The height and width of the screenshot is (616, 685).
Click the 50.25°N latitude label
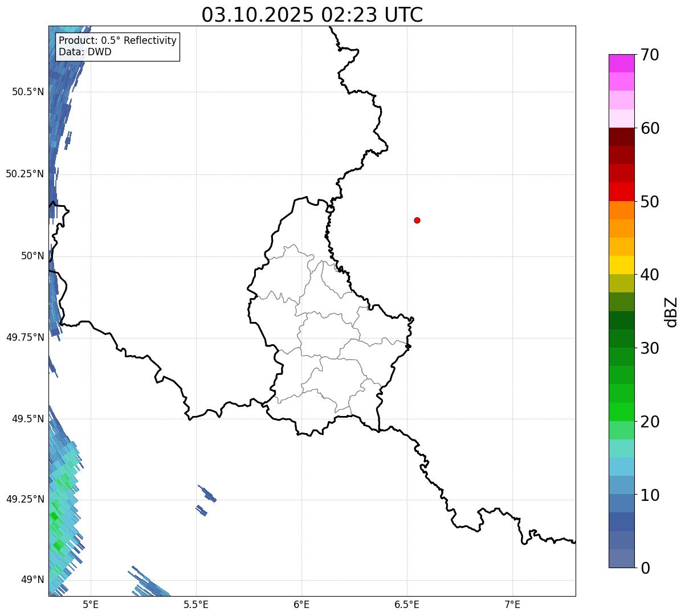25,174
